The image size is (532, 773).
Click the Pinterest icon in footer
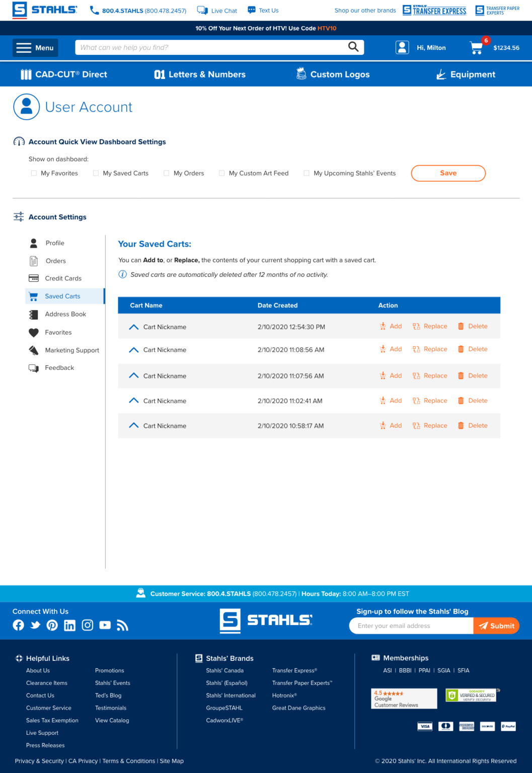tap(52, 625)
